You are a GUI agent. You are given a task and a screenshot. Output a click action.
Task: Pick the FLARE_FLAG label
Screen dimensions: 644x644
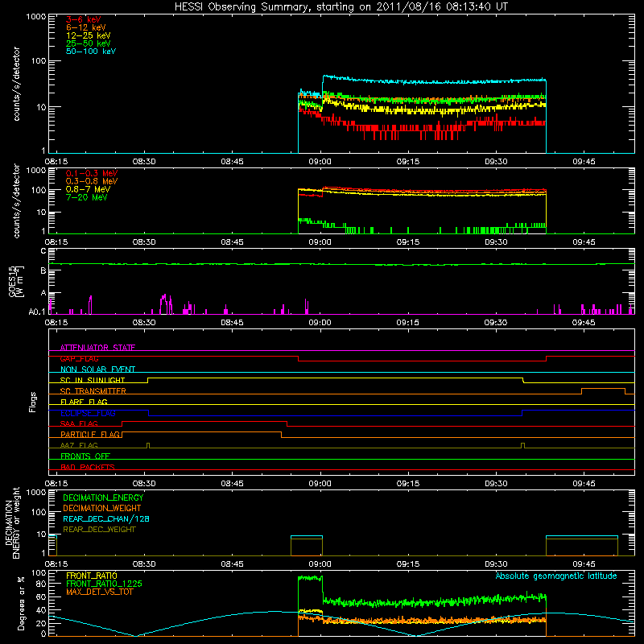pos(84,402)
